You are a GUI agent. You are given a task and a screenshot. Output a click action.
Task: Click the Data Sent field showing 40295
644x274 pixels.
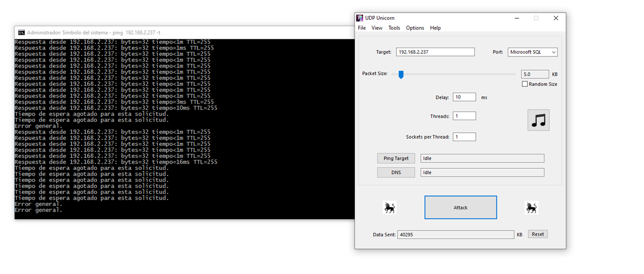point(456,235)
